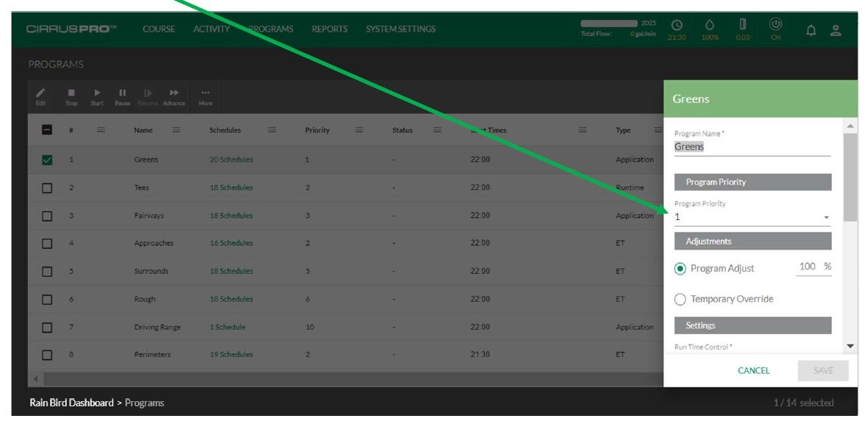Open the notifications bell

[x=811, y=30]
